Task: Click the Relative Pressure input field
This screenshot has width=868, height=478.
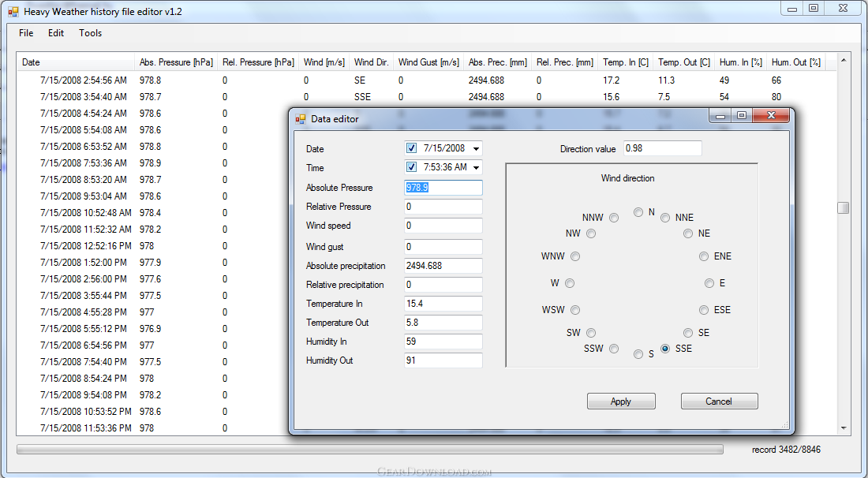Action: point(443,207)
